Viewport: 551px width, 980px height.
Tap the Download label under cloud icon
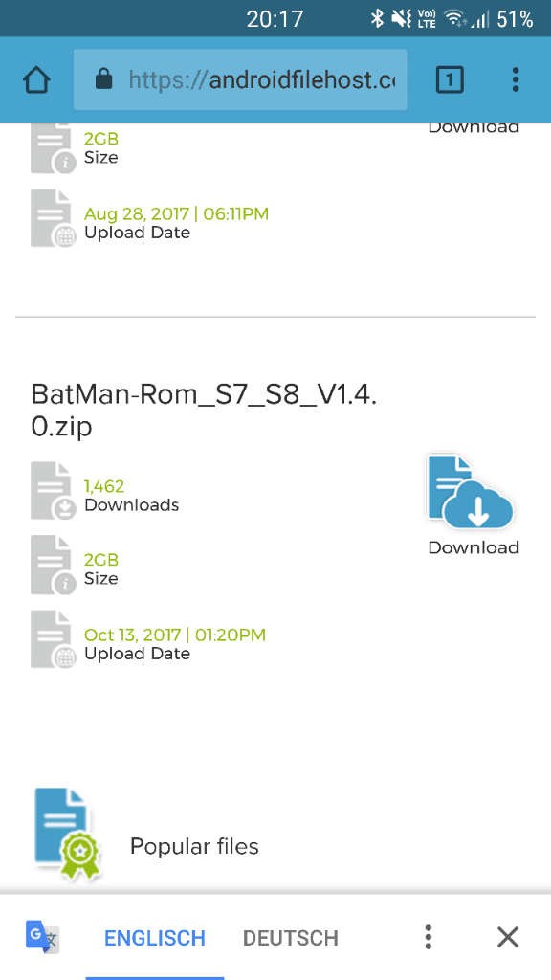[x=474, y=547]
